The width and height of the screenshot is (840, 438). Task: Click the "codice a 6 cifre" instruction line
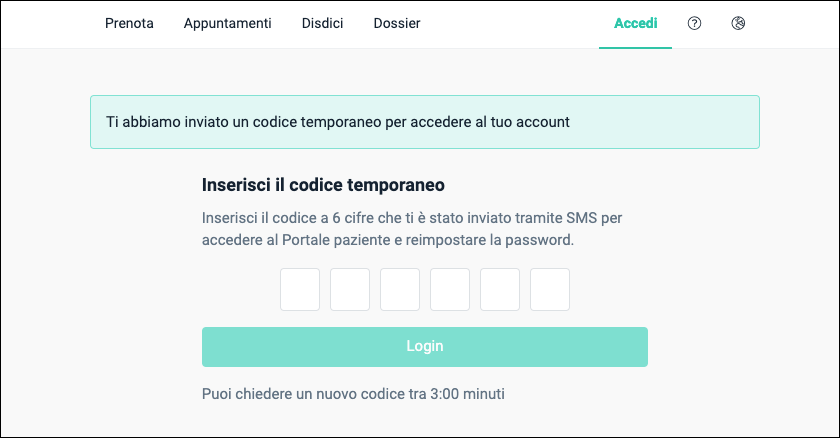[412, 218]
